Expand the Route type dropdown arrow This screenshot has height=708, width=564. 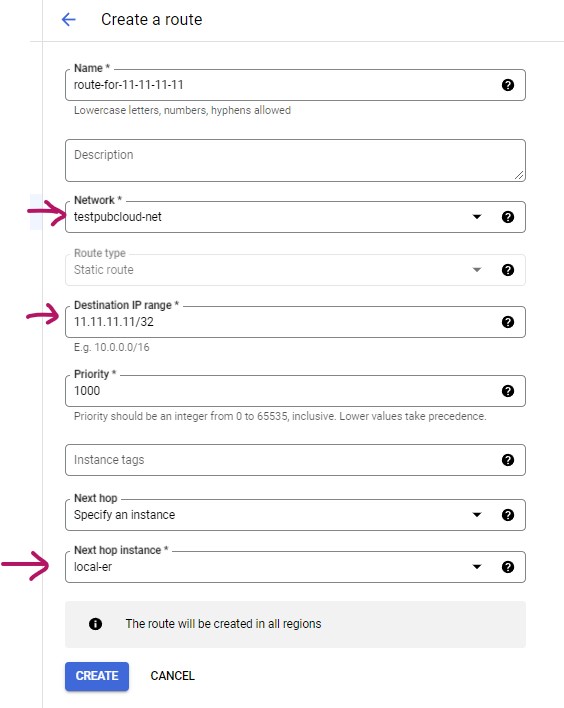pyautogui.click(x=477, y=270)
